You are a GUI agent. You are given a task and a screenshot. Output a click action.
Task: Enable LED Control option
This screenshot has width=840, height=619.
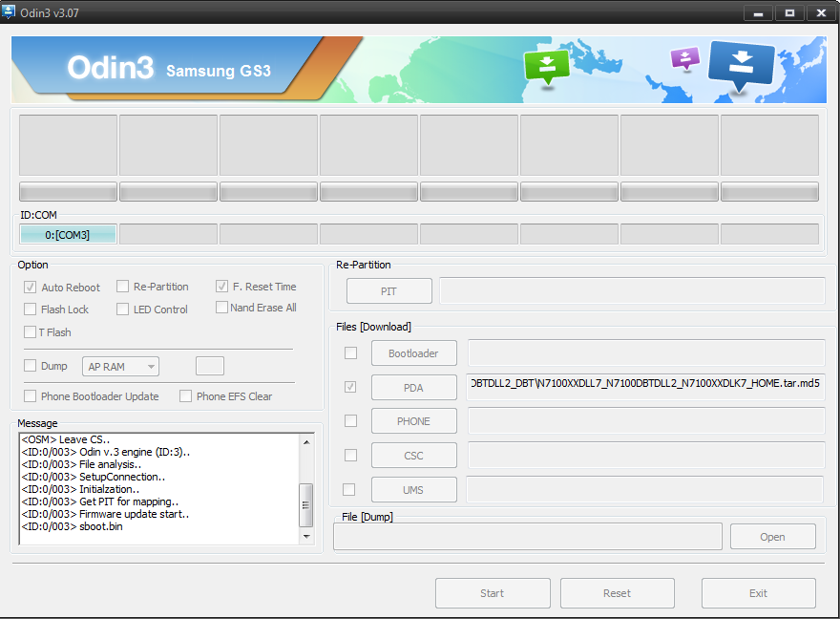pos(123,309)
